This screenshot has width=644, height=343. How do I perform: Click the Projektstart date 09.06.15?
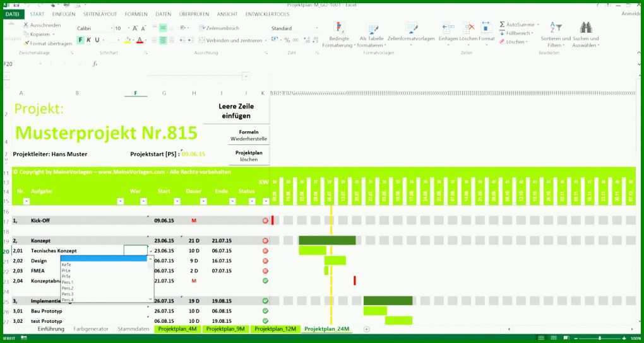tap(193, 154)
